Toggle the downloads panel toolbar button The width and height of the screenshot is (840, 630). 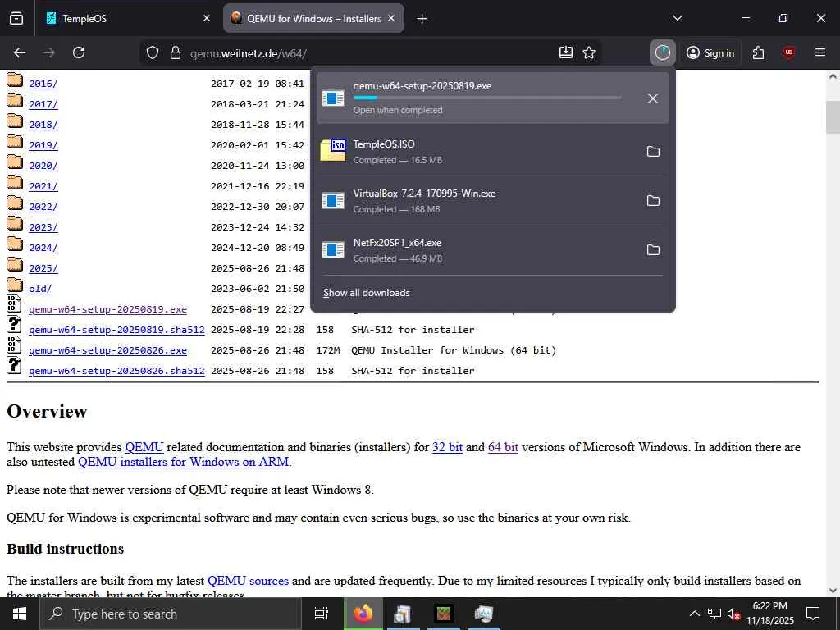pos(663,52)
